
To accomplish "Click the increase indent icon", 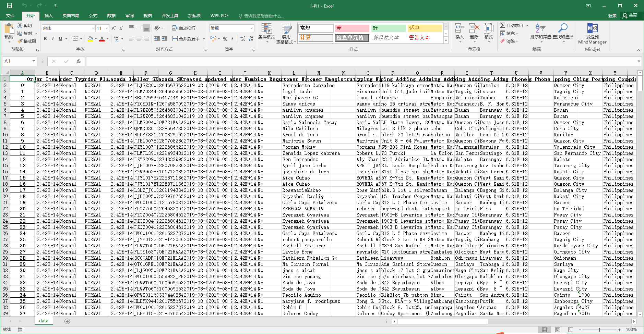I will (x=165, y=39).
